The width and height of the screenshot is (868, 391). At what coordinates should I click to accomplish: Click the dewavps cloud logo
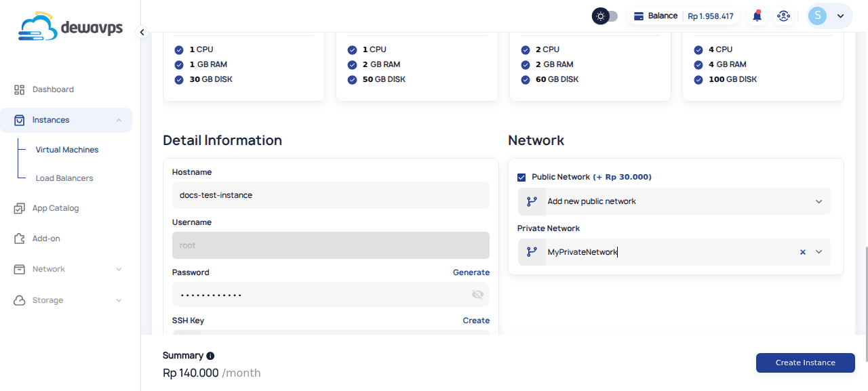click(x=39, y=27)
